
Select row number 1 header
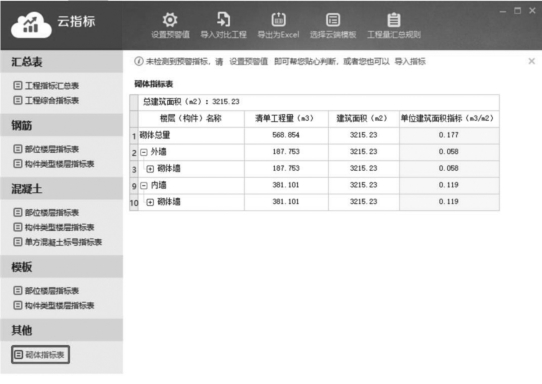(134, 136)
